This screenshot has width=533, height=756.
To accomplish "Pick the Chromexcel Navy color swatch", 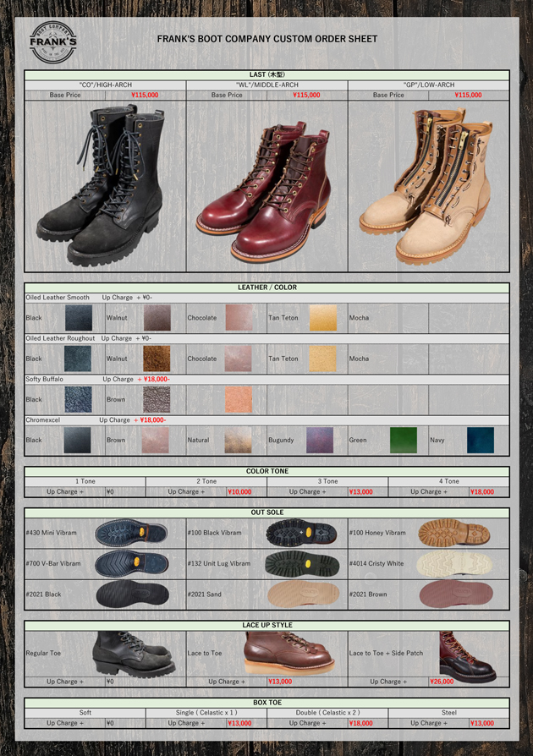I will pos(481,440).
